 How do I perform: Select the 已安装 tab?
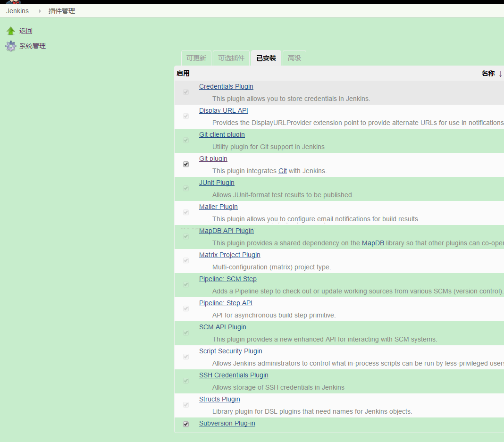click(266, 58)
